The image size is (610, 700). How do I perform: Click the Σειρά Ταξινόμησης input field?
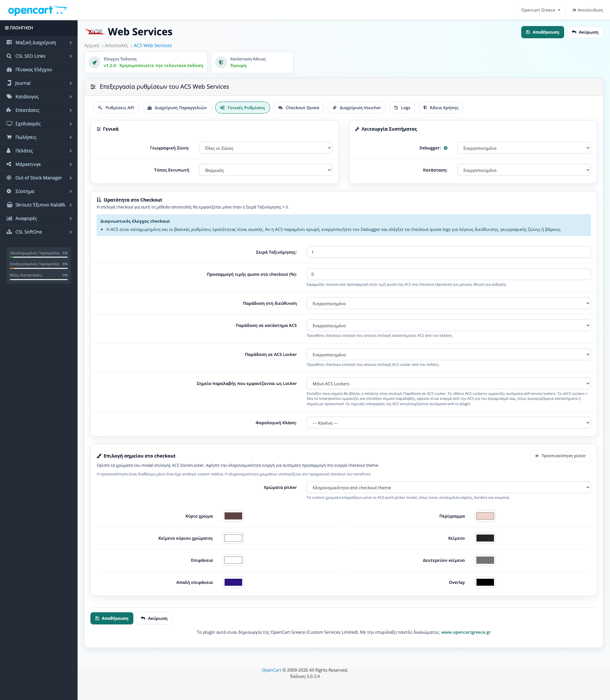click(449, 252)
